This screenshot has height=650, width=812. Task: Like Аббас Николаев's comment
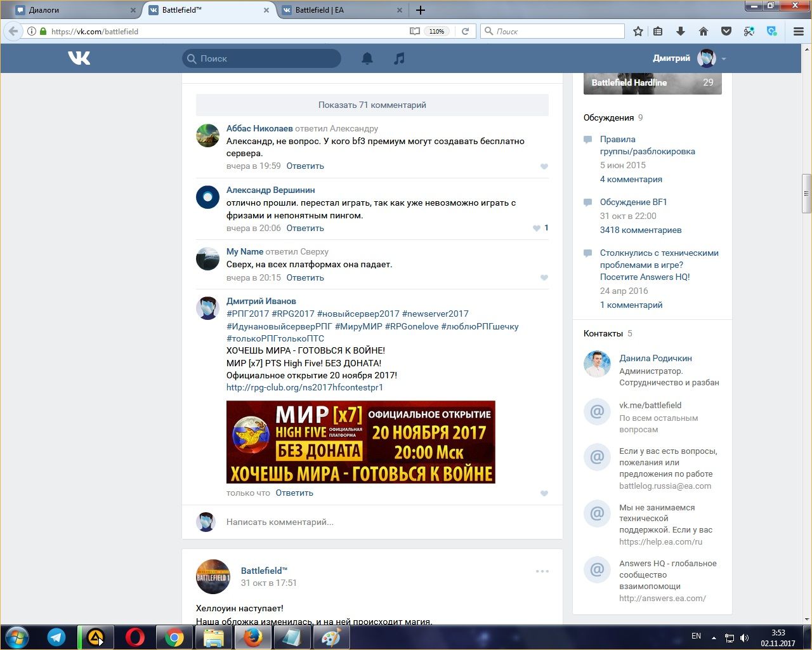[x=544, y=166]
